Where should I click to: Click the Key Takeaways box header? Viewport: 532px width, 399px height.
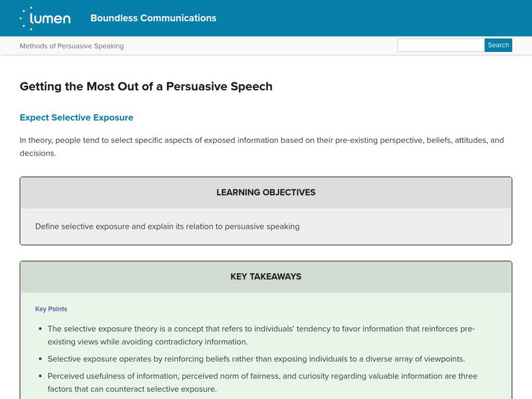click(x=266, y=277)
